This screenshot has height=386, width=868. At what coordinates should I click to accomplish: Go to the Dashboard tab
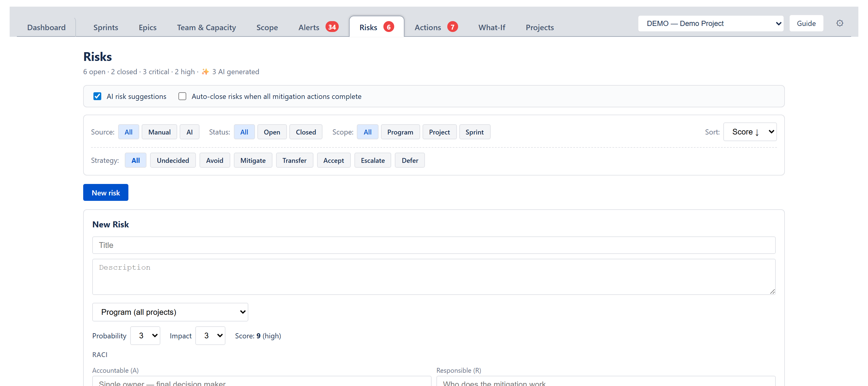click(x=46, y=27)
